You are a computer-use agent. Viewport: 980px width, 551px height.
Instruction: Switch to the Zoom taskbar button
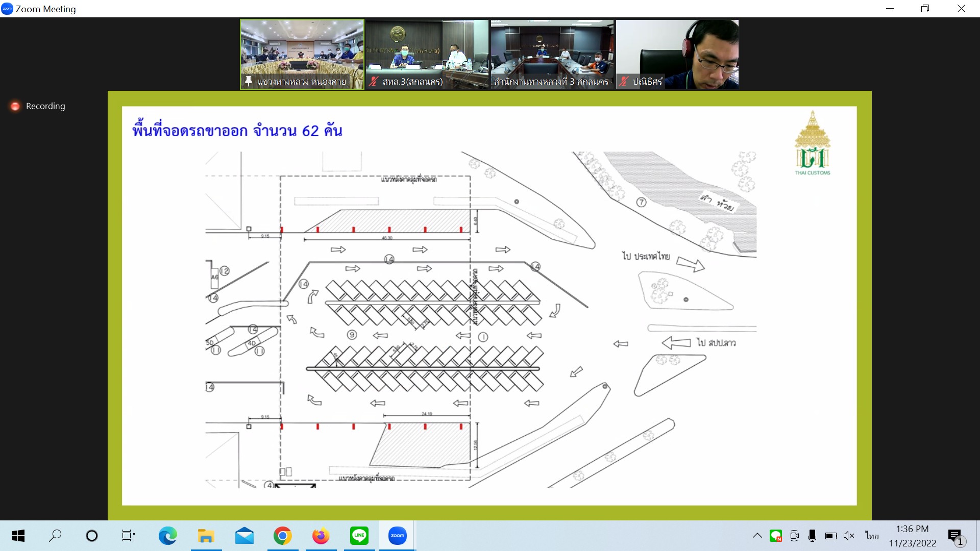tap(397, 536)
